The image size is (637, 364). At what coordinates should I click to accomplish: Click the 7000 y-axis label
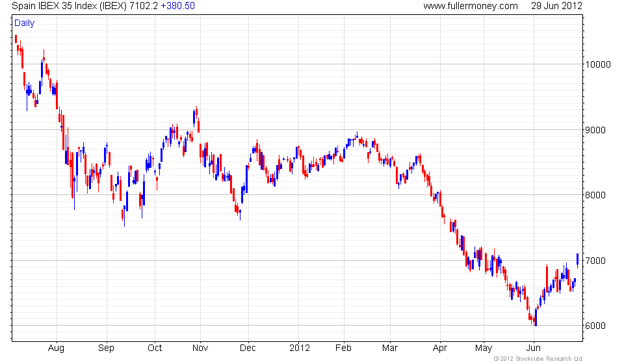(595, 261)
